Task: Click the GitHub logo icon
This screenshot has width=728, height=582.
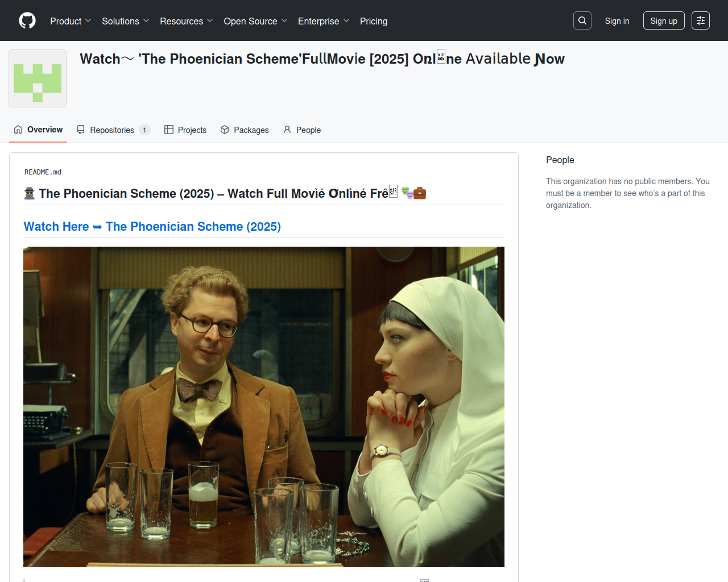Action: pyautogui.click(x=27, y=20)
